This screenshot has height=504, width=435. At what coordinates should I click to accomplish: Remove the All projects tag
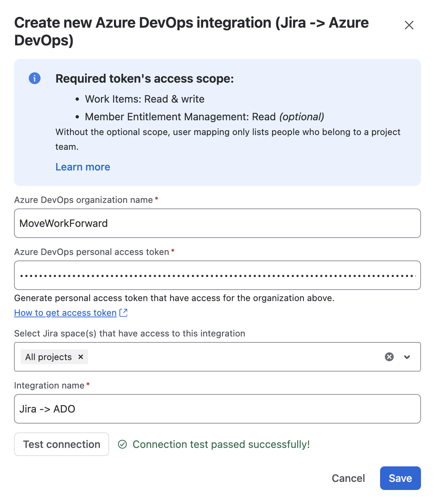pos(81,357)
